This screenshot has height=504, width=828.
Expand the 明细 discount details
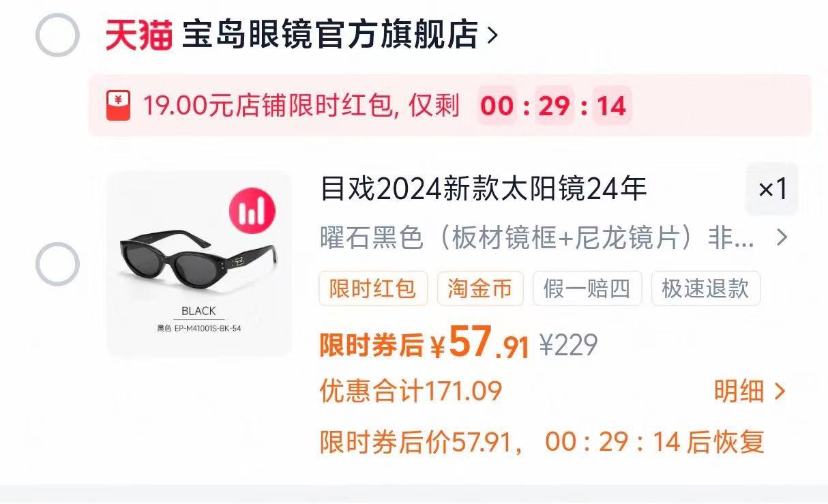tap(750, 391)
